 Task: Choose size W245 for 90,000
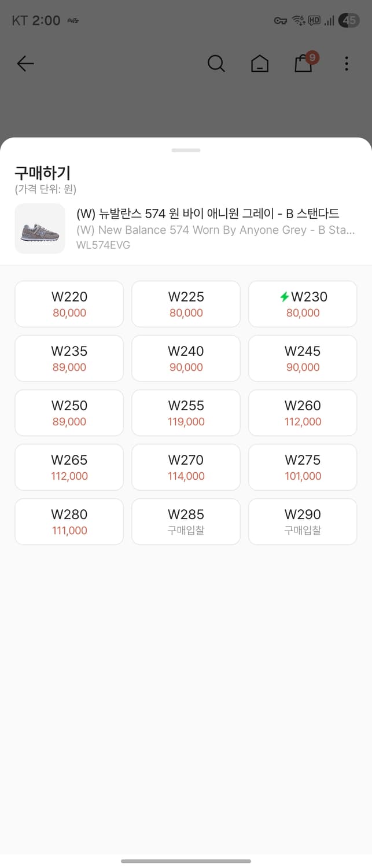pos(303,358)
